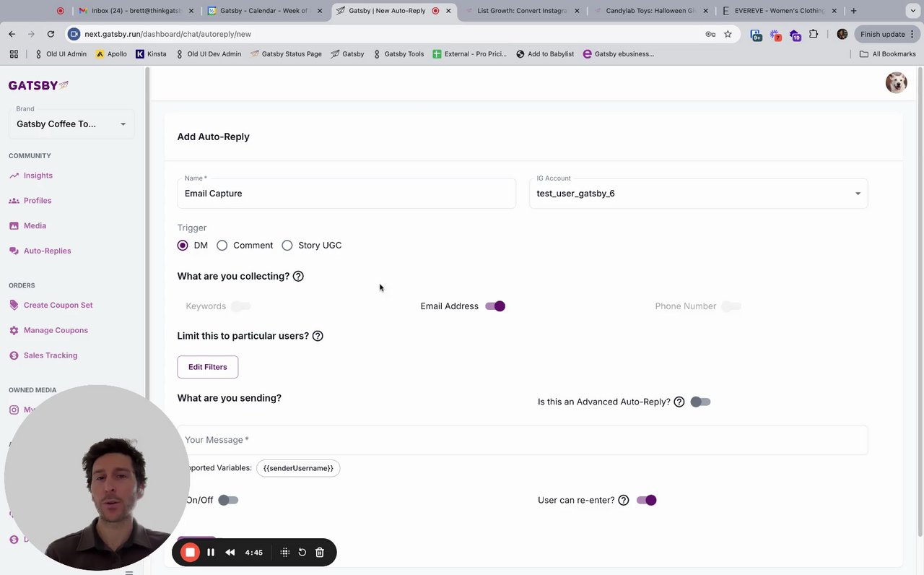
Task: Select the DM trigger
Action: [183, 246]
